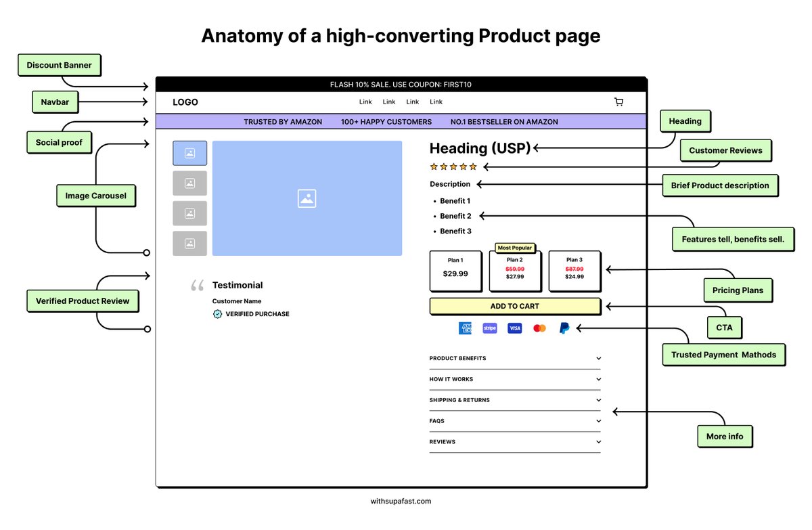Expand the PRODUCT BENEFITS section chevron
The width and height of the screenshot is (812, 530).
pos(599,359)
